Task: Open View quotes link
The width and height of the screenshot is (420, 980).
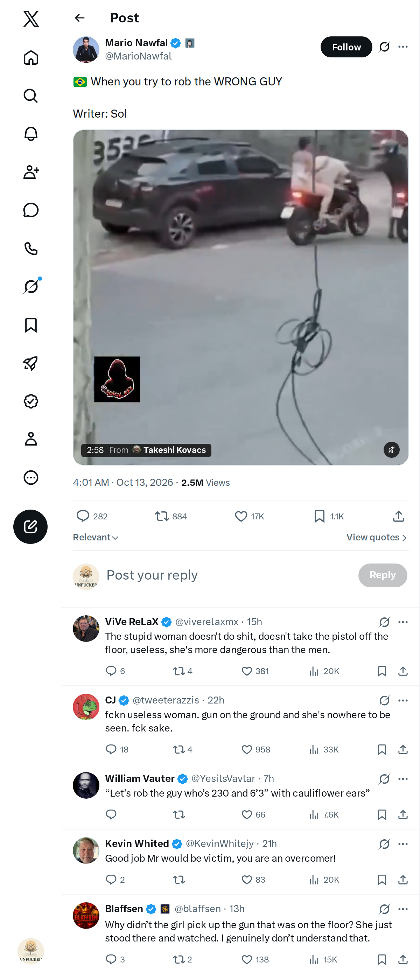Action: point(377,537)
